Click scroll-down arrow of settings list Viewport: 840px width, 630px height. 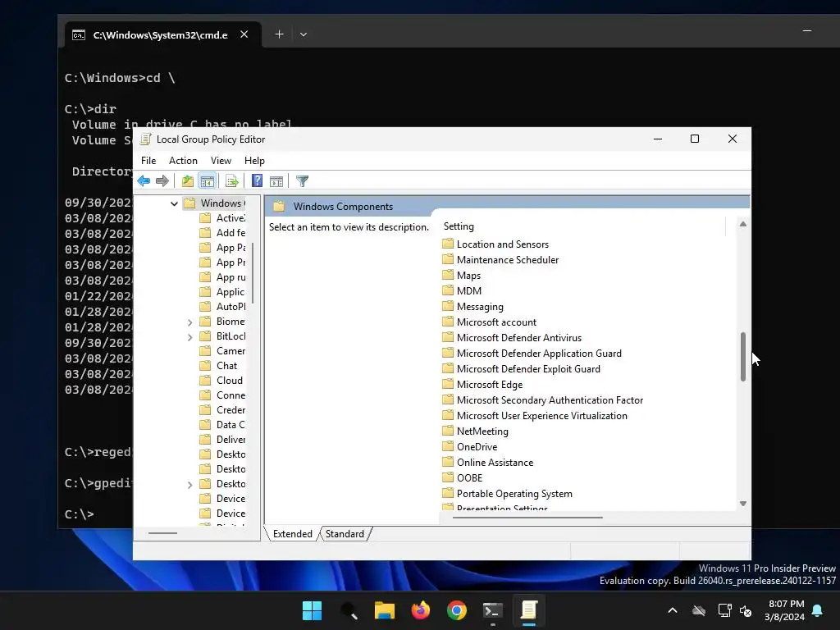click(743, 503)
